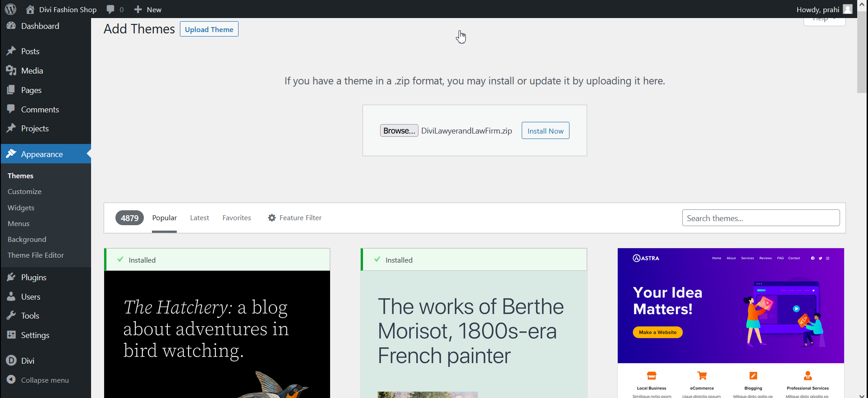Click the user avatar next to Howdy, prahi
Image resolution: width=868 pixels, height=398 pixels.
pyautogui.click(x=848, y=9)
